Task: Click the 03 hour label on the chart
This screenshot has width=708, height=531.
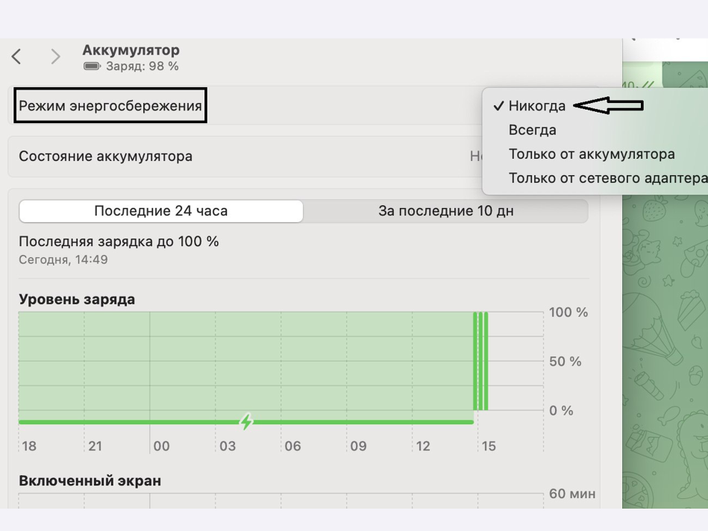Action: click(228, 446)
